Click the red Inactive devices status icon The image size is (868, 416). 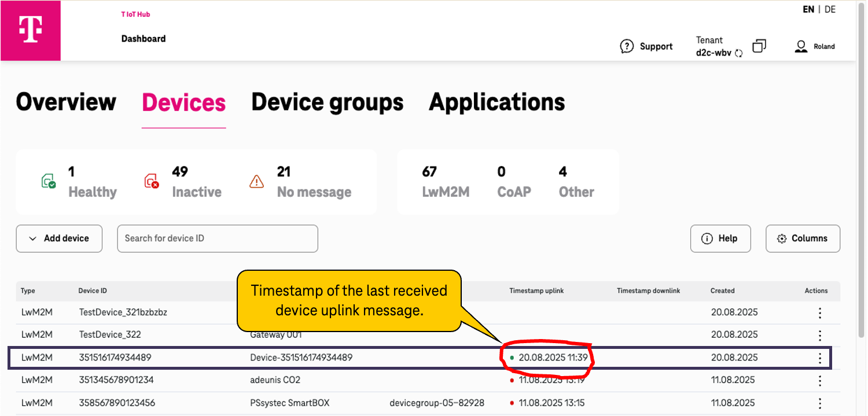pyautogui.click(x=152, y=181)
